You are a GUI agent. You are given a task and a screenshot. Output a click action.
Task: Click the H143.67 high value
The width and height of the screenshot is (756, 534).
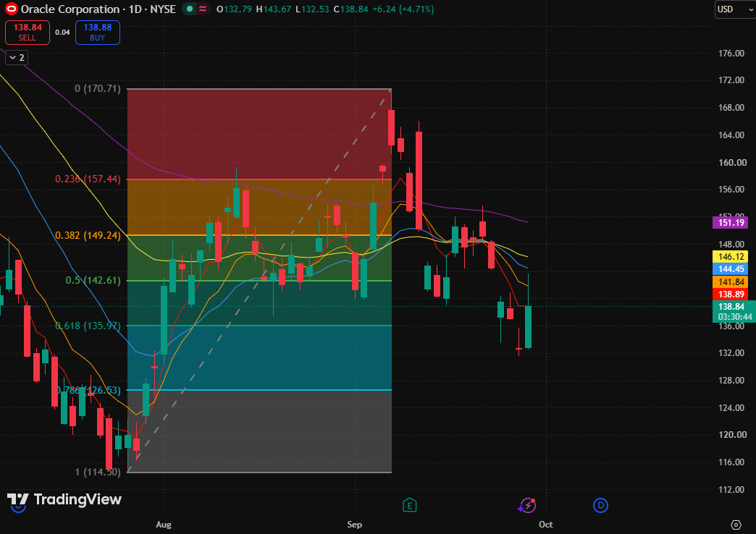pos(274,9)
